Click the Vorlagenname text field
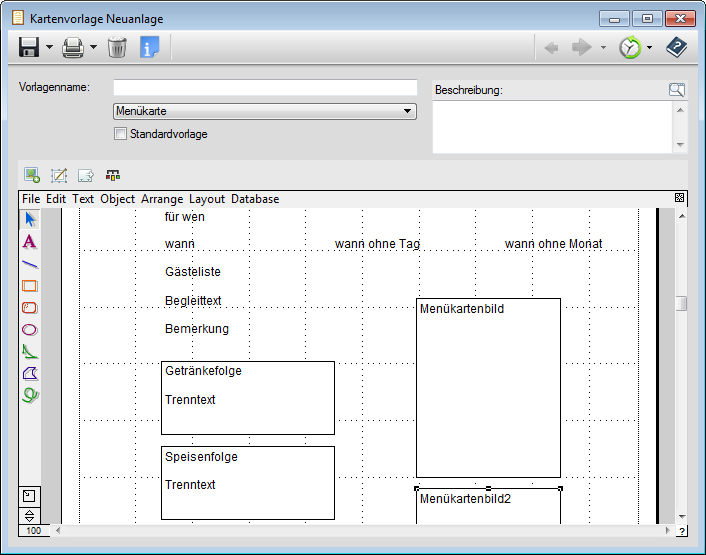 click(x=265, y=88)
